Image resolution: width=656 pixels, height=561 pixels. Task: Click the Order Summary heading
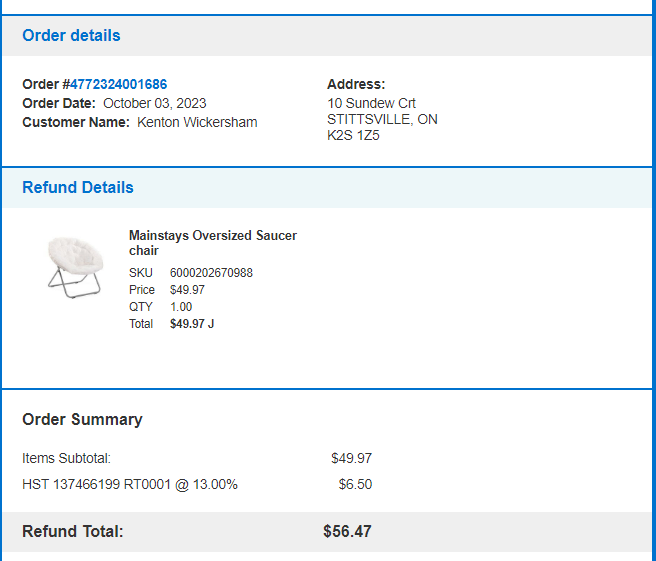[82, 419]
